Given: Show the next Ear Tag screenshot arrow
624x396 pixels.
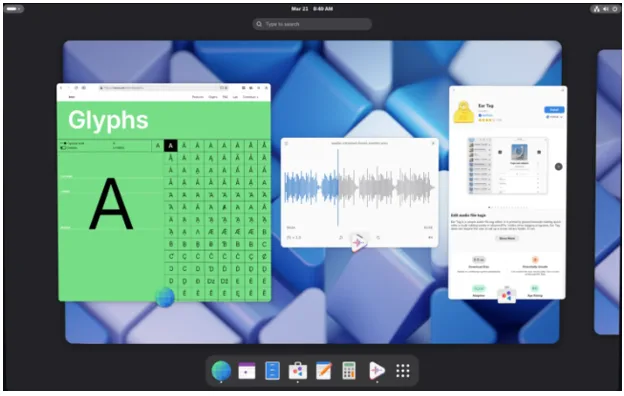Looking at the screenshot, I should coord(558,166).
